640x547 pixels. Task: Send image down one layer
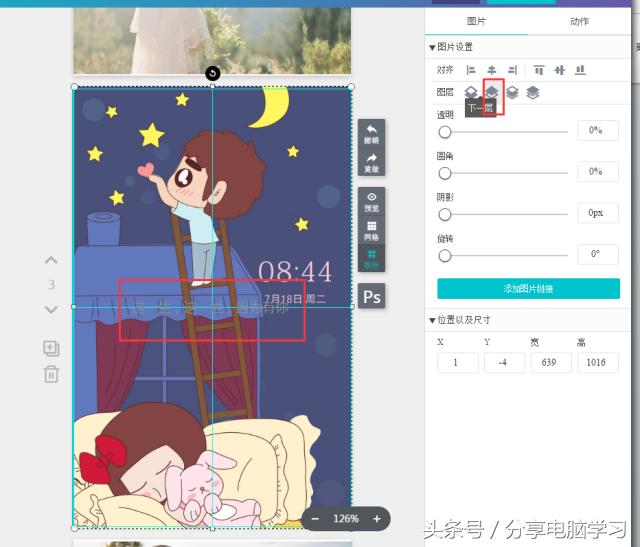[492, 93]
